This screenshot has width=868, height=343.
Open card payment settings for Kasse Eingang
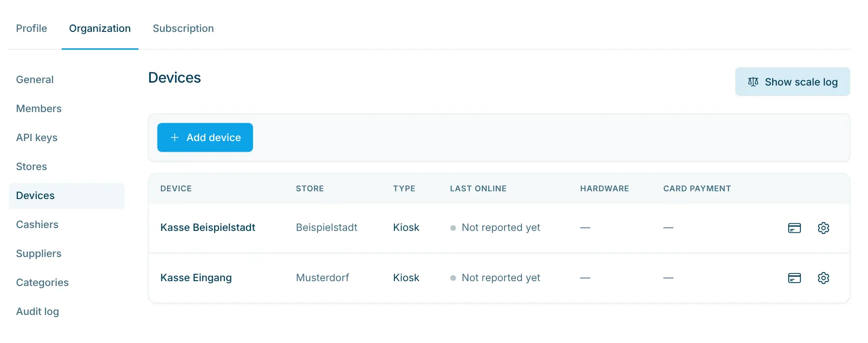[x=794, y=278]
